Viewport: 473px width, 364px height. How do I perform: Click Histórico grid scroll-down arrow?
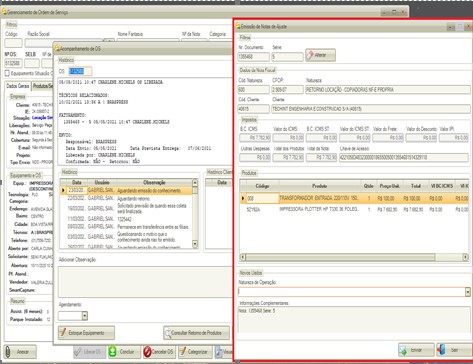pyautogui.click(x=195, y=244)
